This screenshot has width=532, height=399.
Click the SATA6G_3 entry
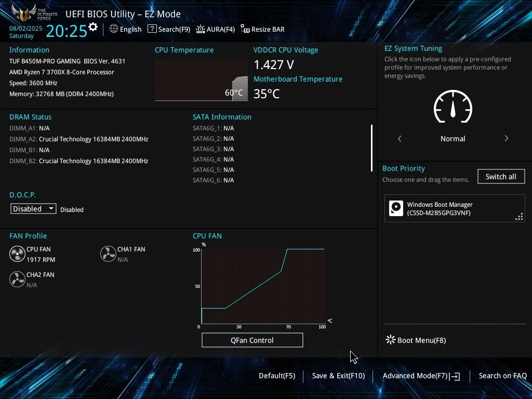(214, 149)
